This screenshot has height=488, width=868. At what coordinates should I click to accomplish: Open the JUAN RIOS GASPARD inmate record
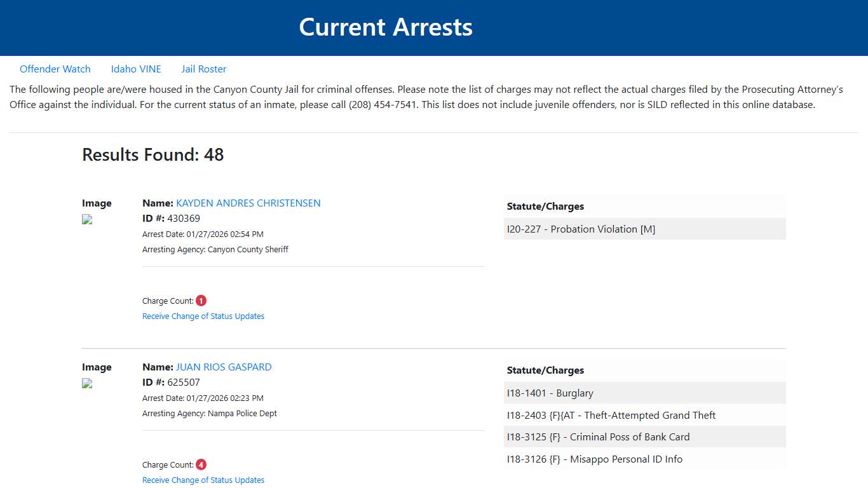click(x=224, y=367)
